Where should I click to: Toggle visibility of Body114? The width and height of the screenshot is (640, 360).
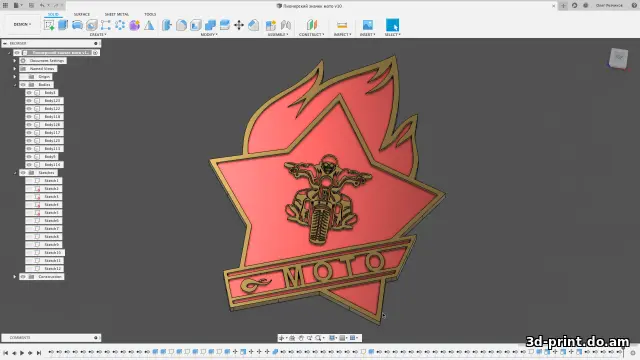(29, 164)
